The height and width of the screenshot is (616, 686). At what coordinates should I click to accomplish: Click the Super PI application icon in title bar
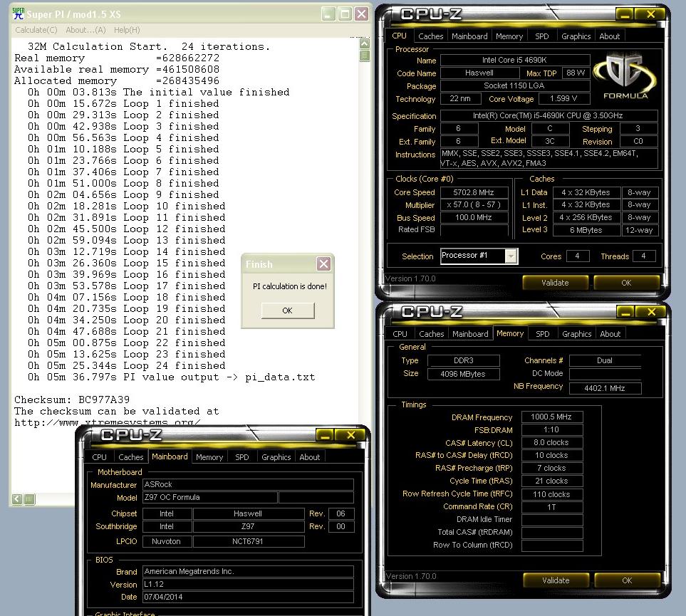point(19,14)
